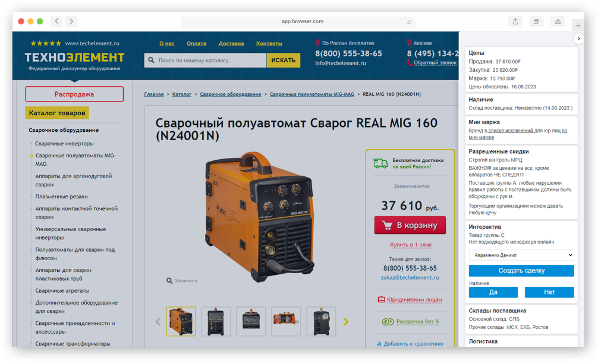Open Сварочные агрегаты category
601x364 pixels.
[x=62, y=290]
